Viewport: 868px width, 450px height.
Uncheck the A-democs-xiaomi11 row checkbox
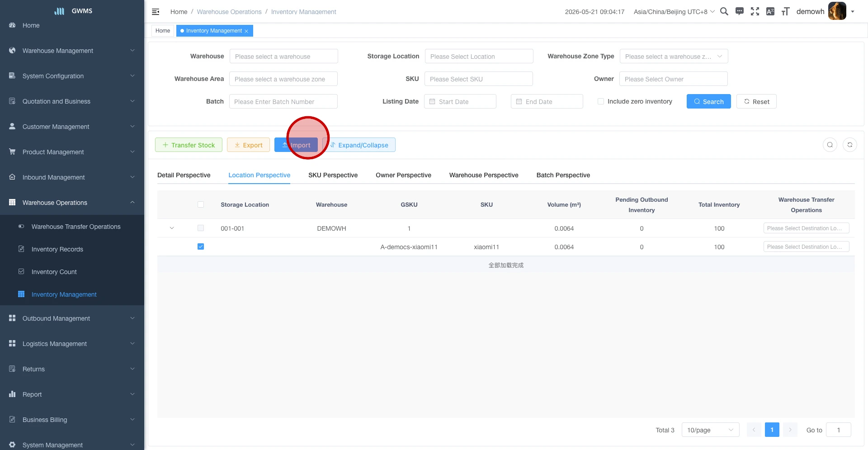pyautogui.click(x=201, y=246)
